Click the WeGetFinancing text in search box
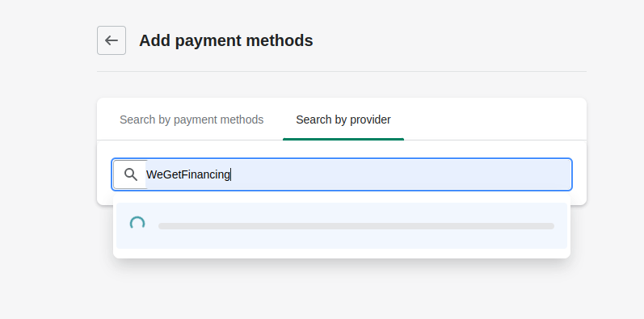Viewport: 644px width, 319px height. (188, 174)
